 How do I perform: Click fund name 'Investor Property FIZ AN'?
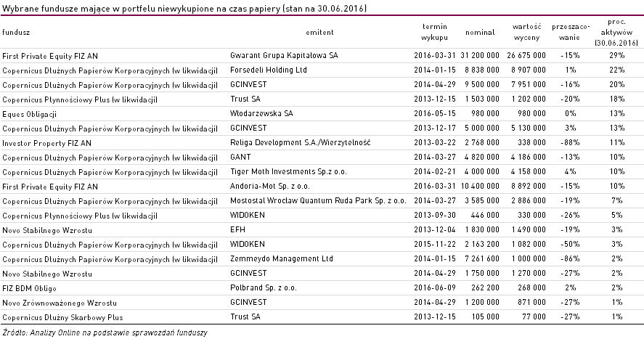(x=46, y=143)
